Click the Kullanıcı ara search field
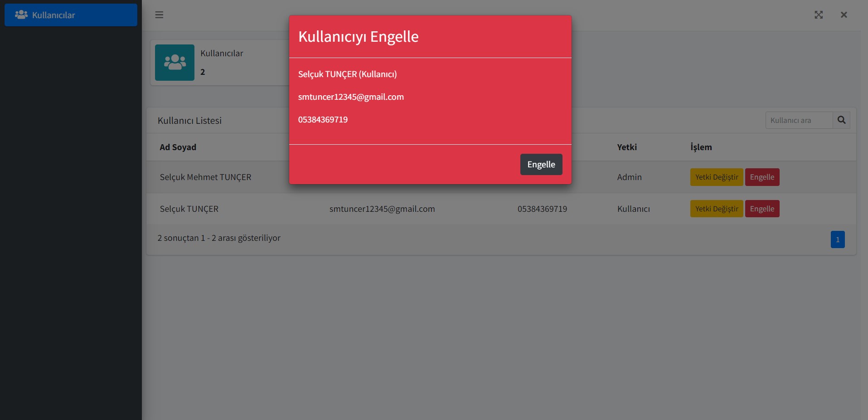The image size is (868, 420). click(x=799, y=120)
